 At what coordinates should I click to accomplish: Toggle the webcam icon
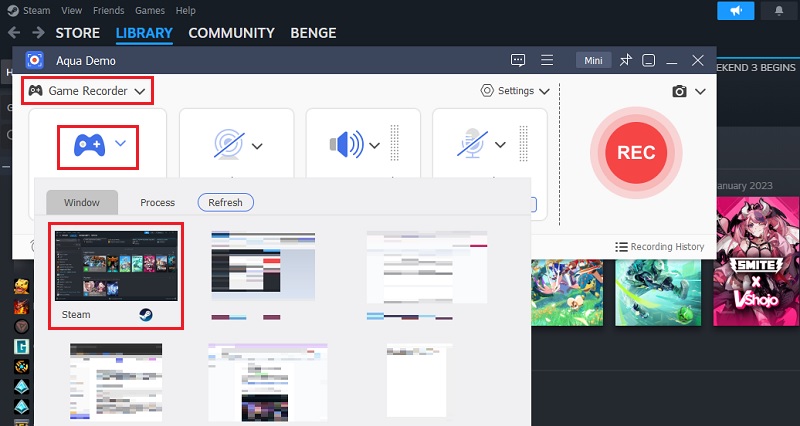229,144
